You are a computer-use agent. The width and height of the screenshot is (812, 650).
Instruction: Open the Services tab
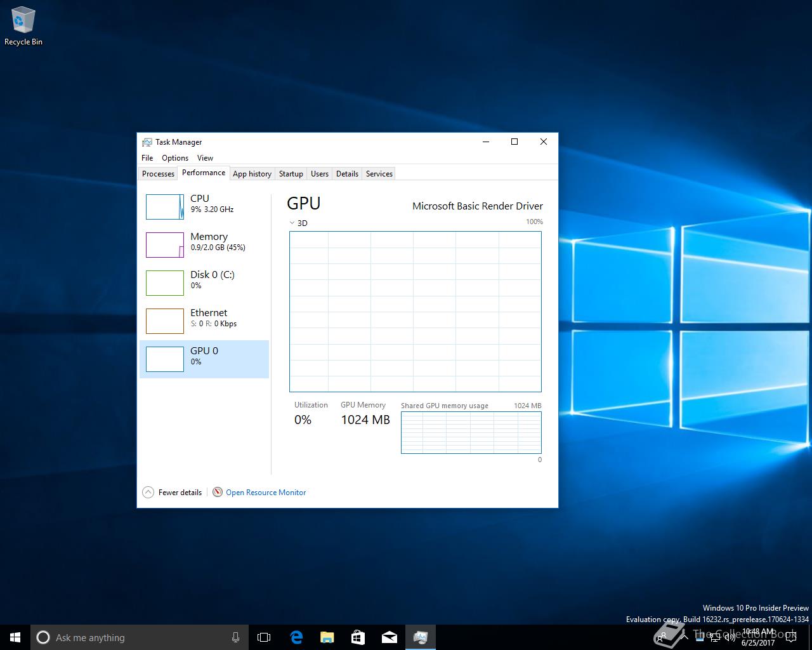379,174
